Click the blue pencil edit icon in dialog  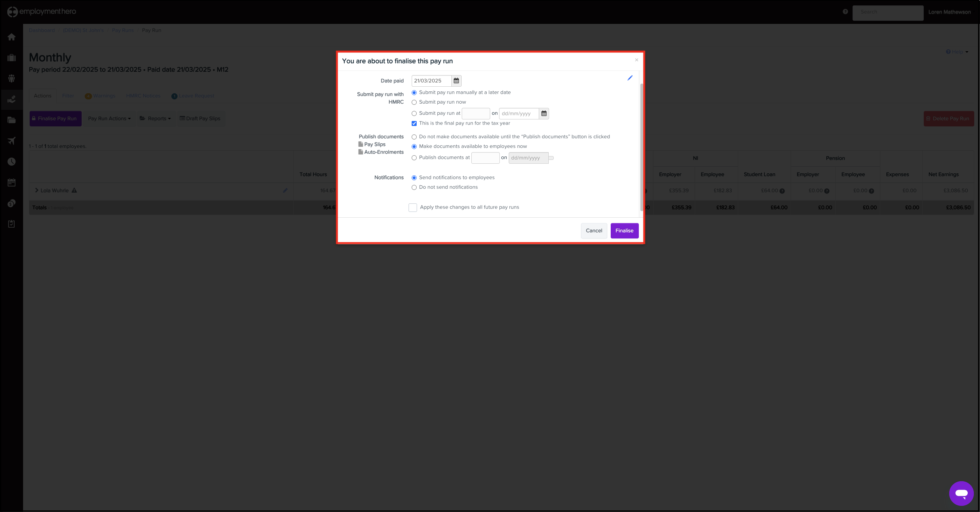[630, 78]
